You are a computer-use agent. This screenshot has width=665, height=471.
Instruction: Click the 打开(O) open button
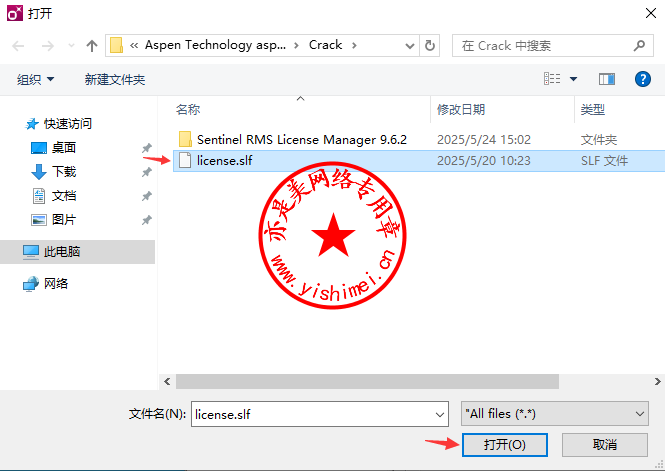click(504, 444)
